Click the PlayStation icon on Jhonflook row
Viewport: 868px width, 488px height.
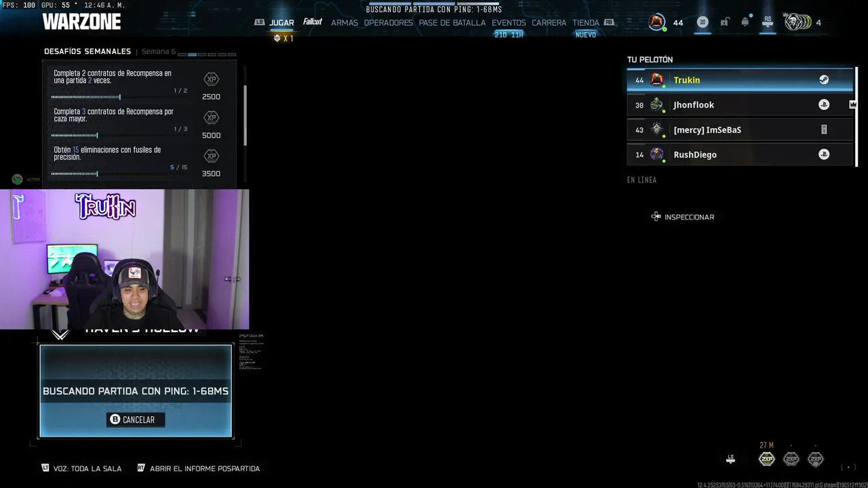coord(824,104)
